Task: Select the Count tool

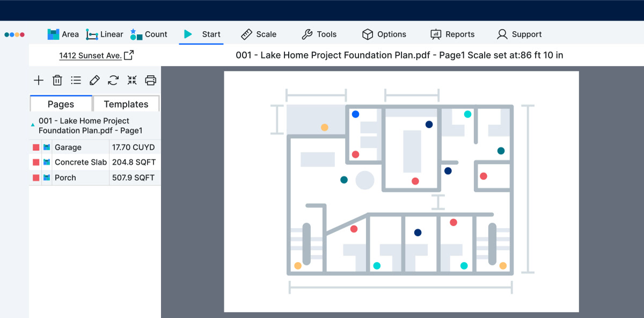Action: [x=149, y=34]
